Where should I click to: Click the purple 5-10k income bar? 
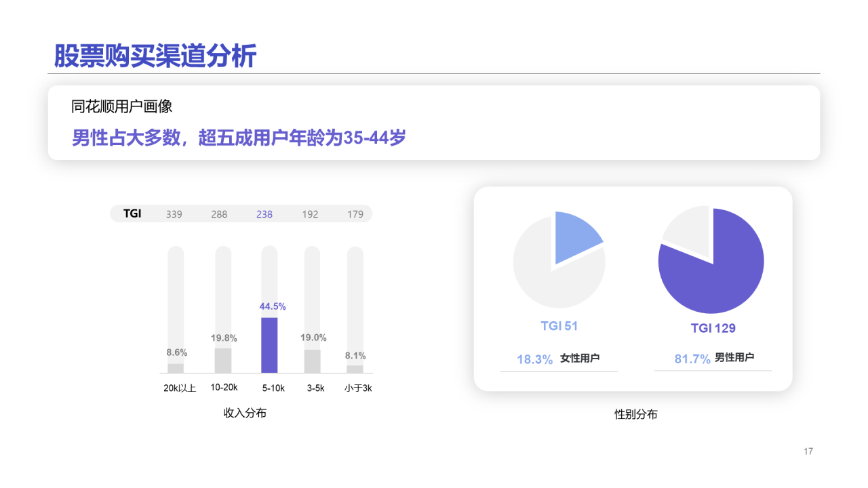coord(269,345)
